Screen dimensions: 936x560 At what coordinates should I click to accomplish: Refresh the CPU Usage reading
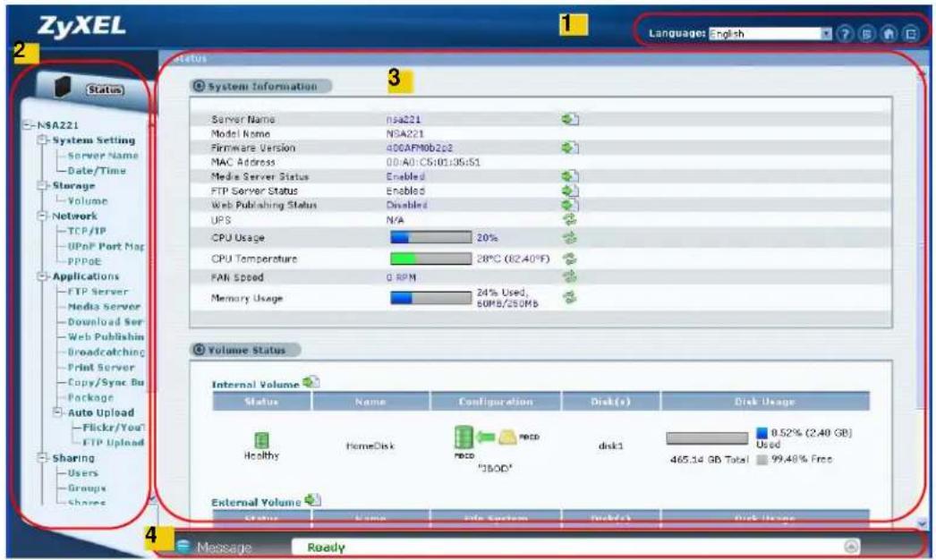570,238
